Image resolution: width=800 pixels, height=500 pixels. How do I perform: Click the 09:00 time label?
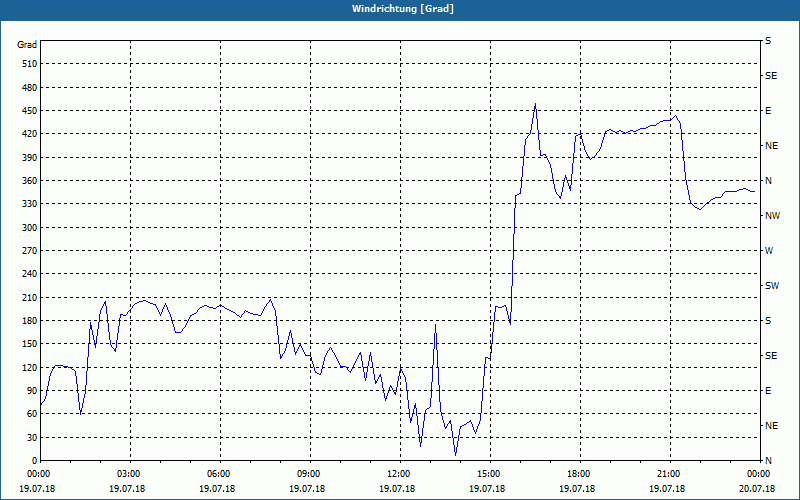coord(310,473)
